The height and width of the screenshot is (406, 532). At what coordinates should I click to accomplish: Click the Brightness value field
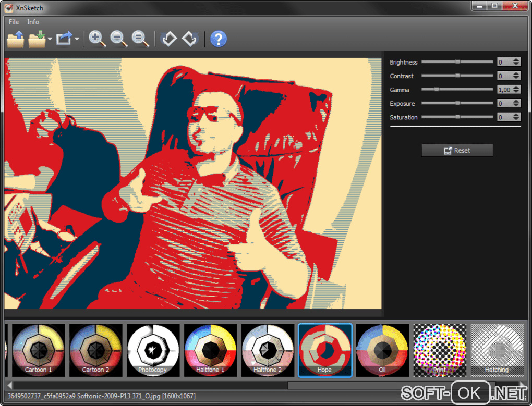504,62
